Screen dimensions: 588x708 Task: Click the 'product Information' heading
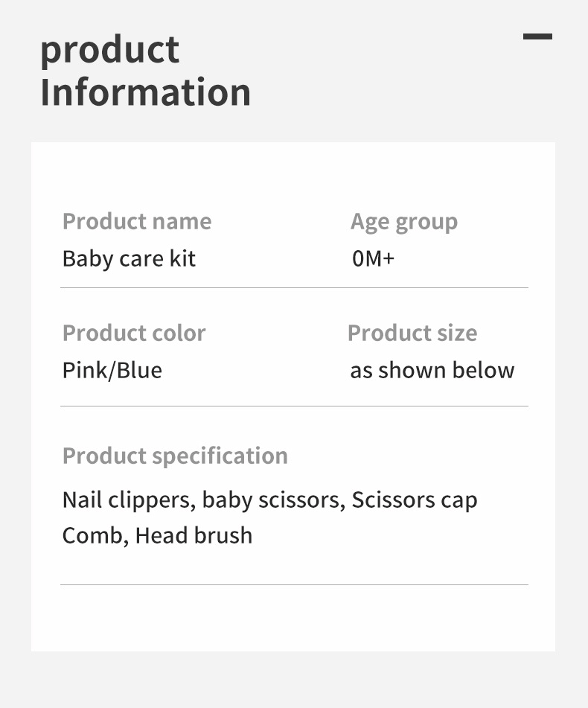point(145,71)
